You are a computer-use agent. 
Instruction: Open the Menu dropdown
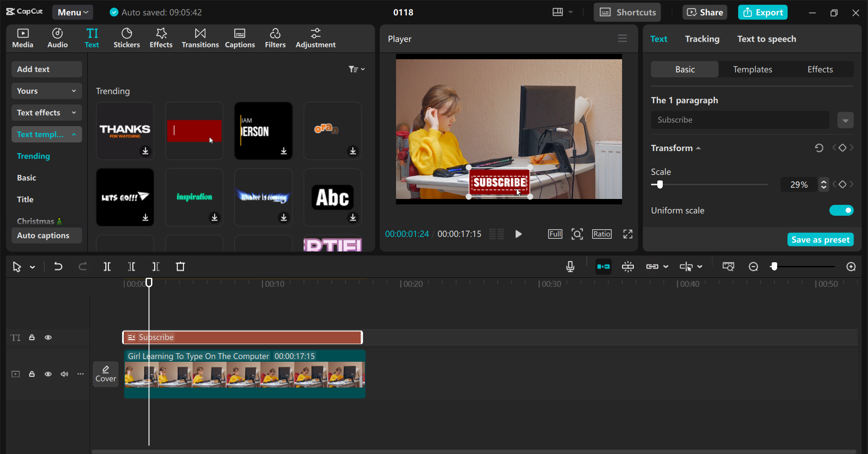coord(72,12)
